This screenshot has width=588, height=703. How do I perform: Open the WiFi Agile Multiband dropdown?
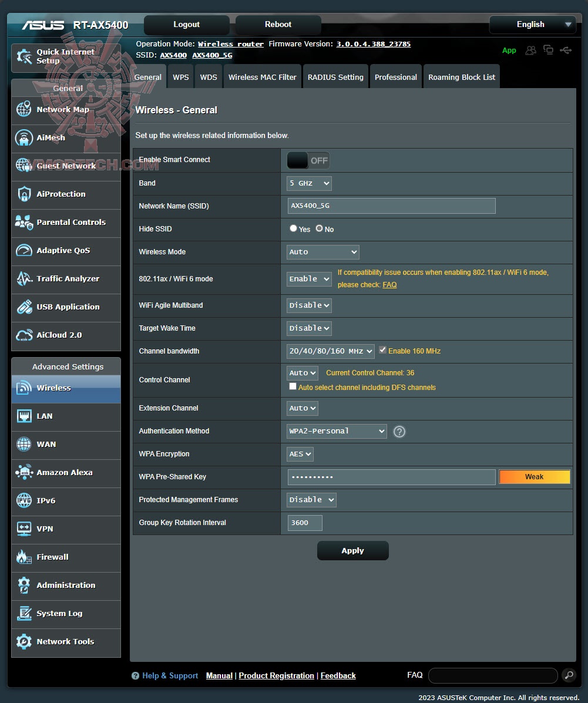[x=309, y=305]
